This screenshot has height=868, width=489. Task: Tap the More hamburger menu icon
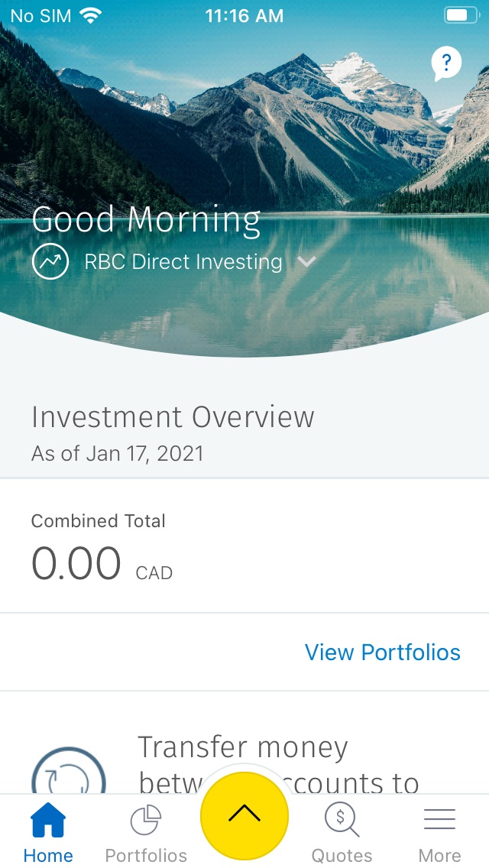(439, 819)
